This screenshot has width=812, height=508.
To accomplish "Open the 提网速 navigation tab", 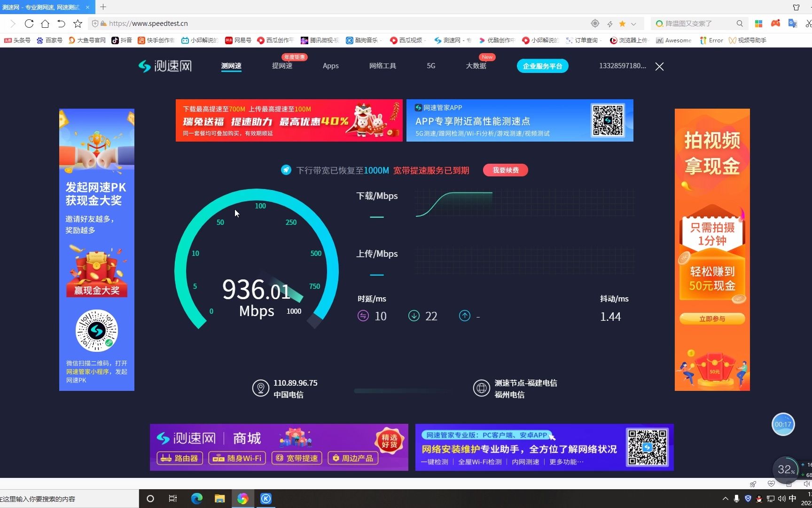I will (x=282, y=66).
